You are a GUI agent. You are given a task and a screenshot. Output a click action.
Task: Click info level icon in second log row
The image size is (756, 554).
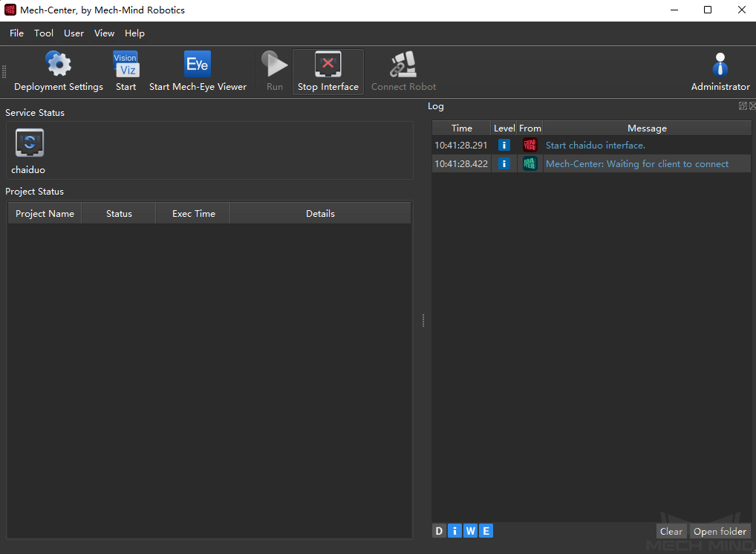(x=504, y=164)
